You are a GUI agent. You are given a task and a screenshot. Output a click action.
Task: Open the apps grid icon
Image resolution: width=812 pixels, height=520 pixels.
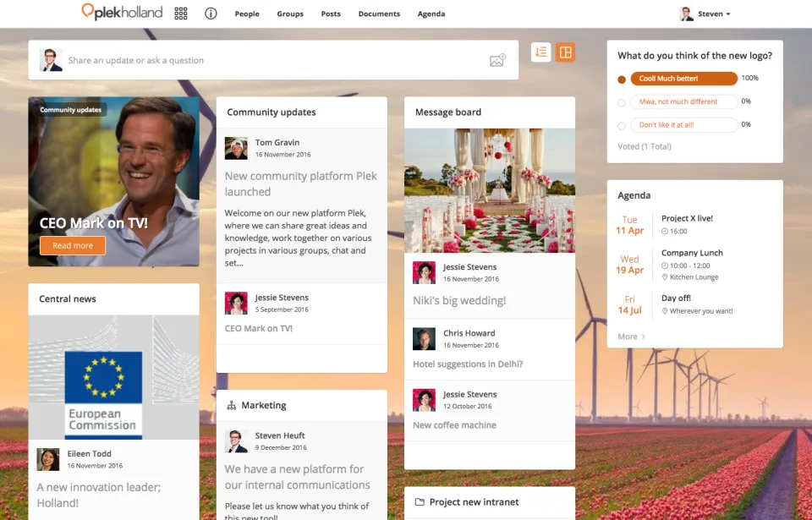tap(181, 14)
